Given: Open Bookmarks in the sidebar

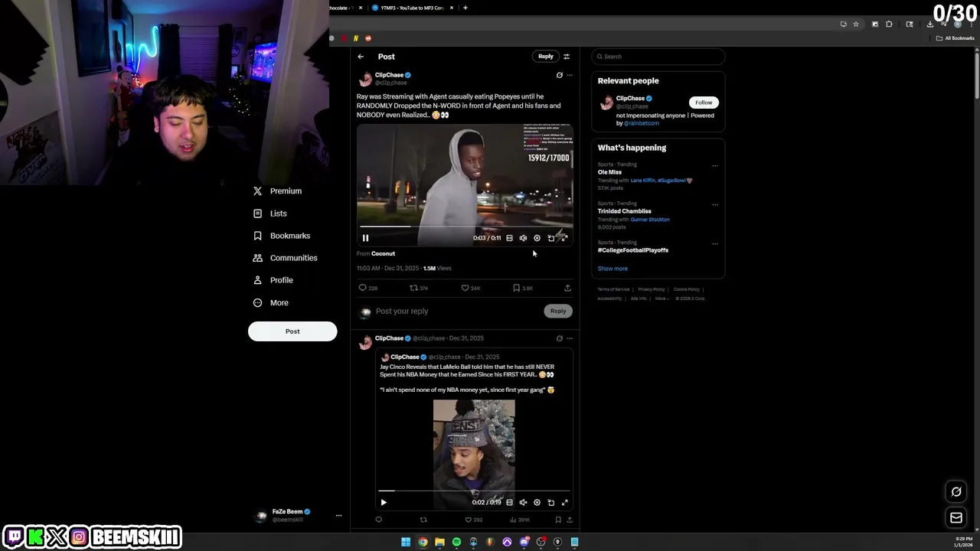Looking at the screenshot, I should [282, 236].
